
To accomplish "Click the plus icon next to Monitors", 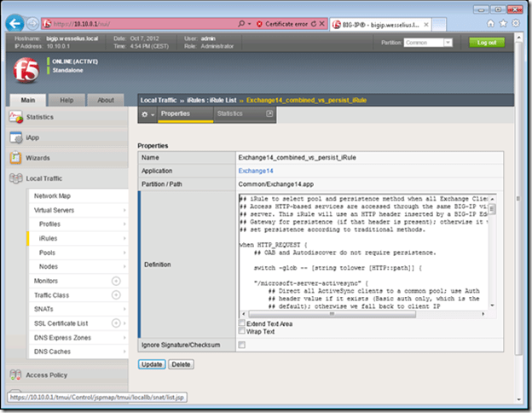I will [x=116, y=281].
